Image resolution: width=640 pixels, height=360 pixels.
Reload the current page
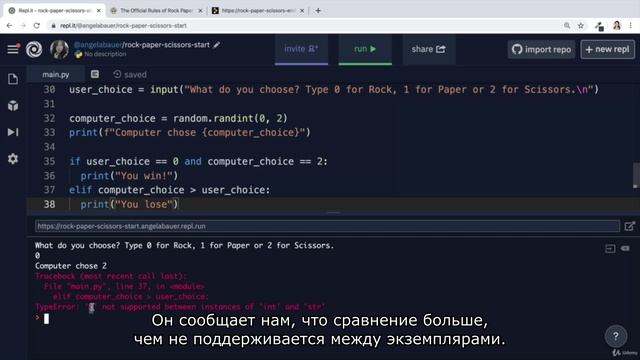click(37, 25)
